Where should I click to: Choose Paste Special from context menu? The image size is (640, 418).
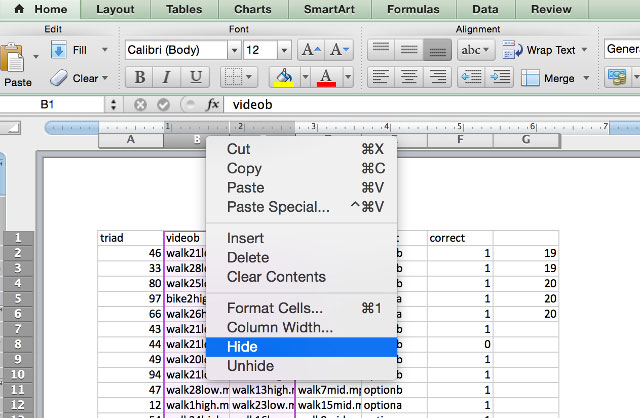coord(301,207)
